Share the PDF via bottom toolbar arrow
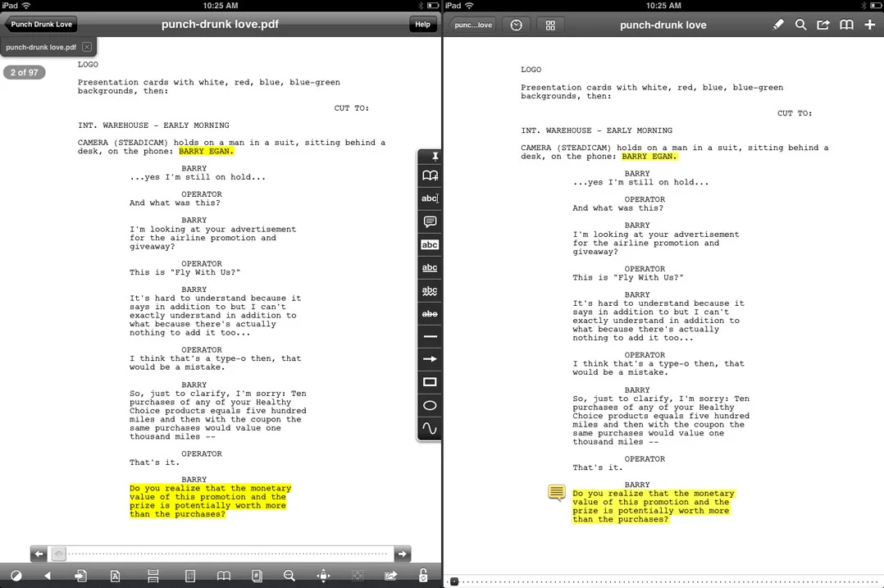Viewport: 884px width, 588px height. point(390,576)
